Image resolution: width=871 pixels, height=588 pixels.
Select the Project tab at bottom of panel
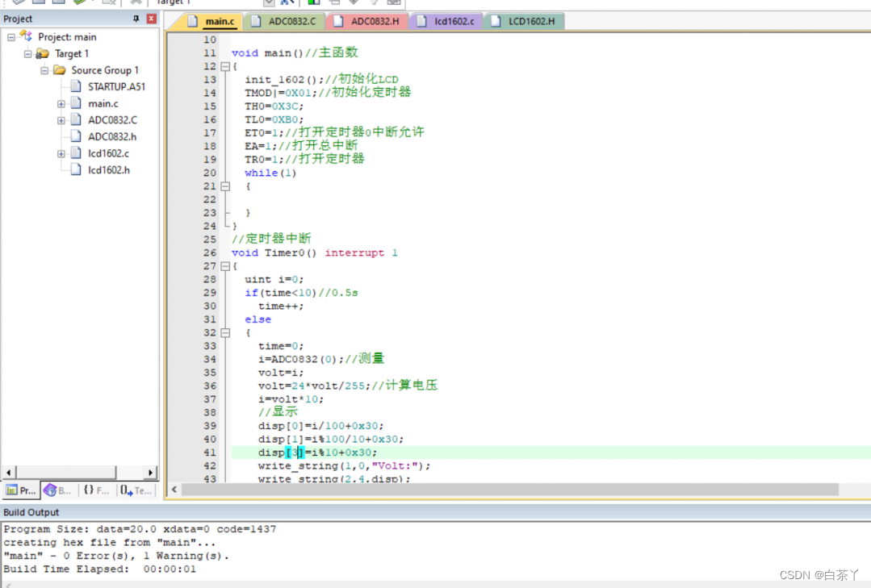pos(21,490)
